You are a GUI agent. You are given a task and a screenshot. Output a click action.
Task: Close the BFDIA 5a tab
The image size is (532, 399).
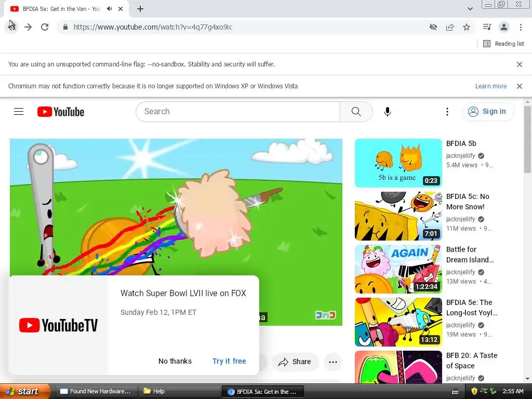point(121,9)
